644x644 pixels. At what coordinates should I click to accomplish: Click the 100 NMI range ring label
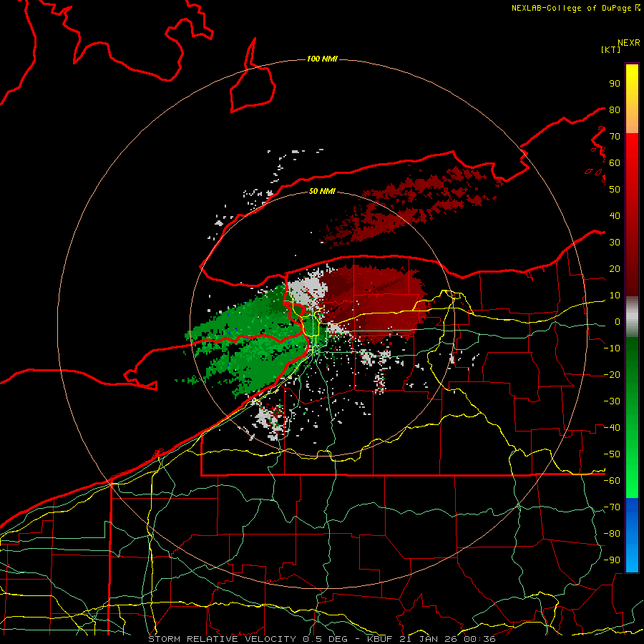point(322,59)
